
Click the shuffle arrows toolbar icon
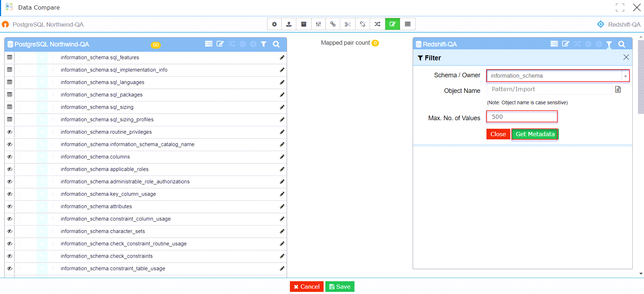[x=378, y=24]
